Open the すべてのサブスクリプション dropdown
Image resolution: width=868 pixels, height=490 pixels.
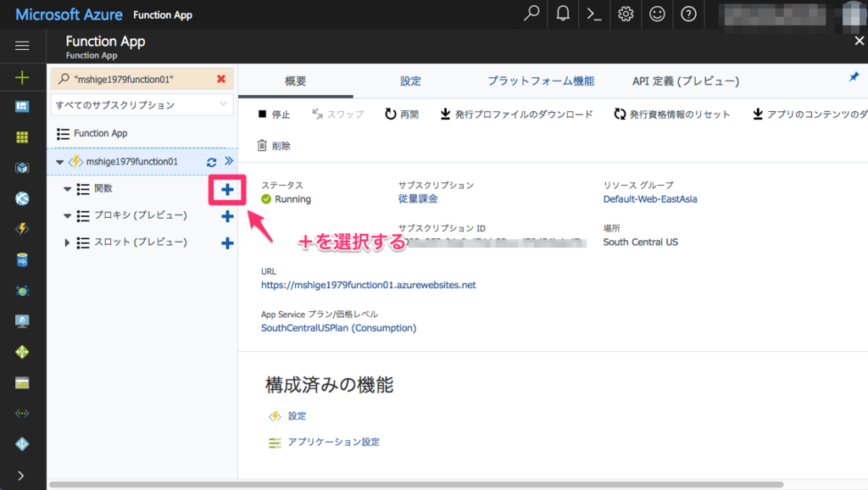141,105
